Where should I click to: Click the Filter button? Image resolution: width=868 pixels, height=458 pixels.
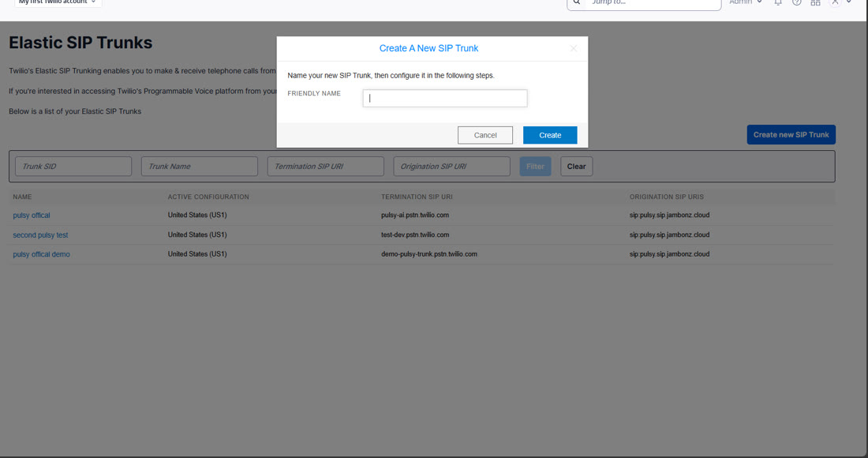[x=535, y=166]
